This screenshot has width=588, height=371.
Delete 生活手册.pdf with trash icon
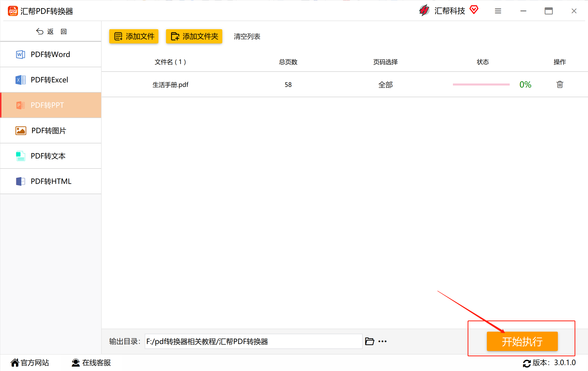[560, 85]
